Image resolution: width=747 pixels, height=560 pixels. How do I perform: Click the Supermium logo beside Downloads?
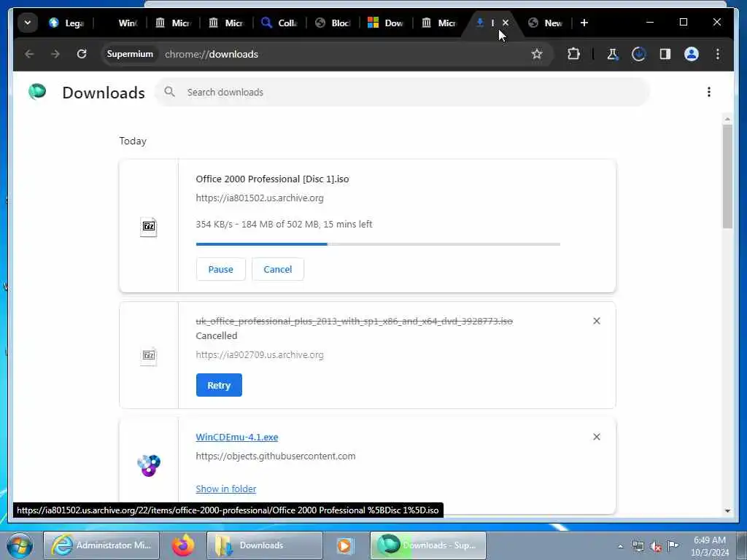click(x=38, y=91)
